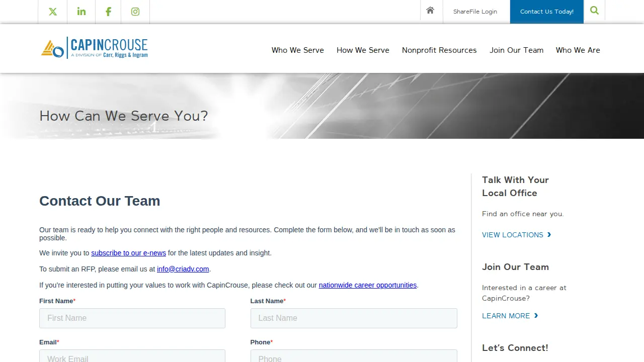Open the Who We Serve menu
Image resolution: width=644 pixels, height=362 pixels.
point(298,50)
